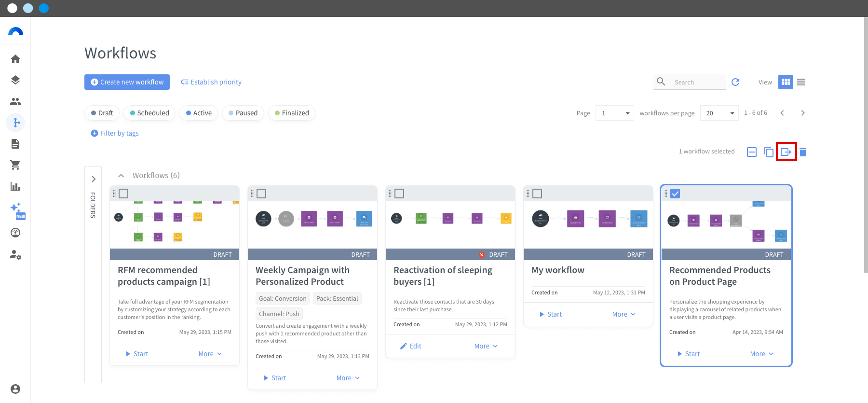Screen dimensions: 868x403
Task: Click the page vertical scrollbar
Action: point(866,145)
